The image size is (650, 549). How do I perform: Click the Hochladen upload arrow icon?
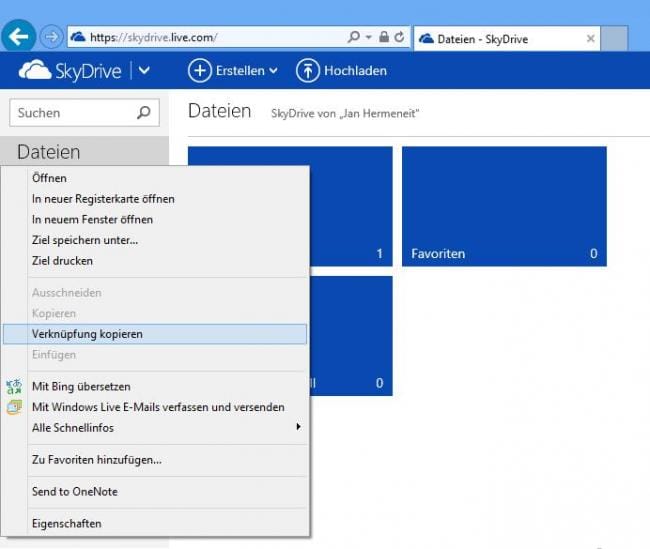coord(308,70)
